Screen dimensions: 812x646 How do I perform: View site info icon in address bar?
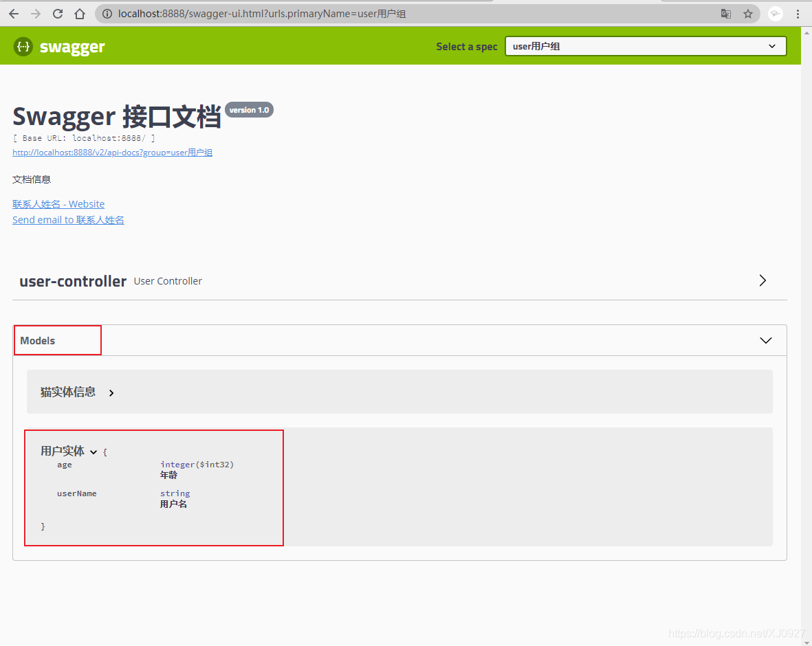coord(107,14)
